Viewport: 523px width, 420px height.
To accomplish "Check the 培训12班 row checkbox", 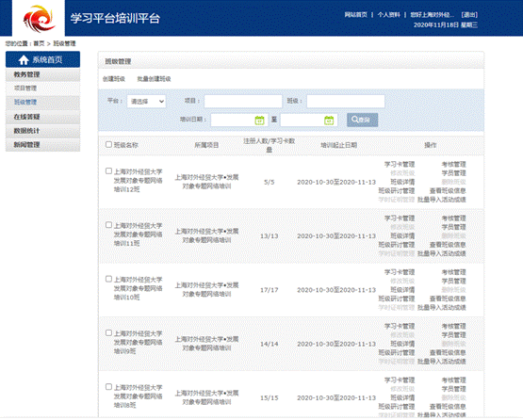I will [x=108, y=171].
